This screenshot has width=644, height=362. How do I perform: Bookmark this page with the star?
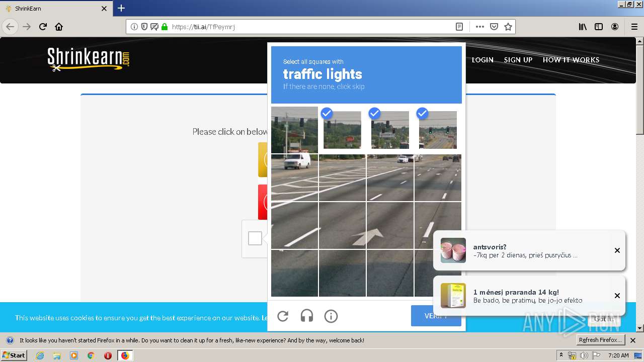508,27
